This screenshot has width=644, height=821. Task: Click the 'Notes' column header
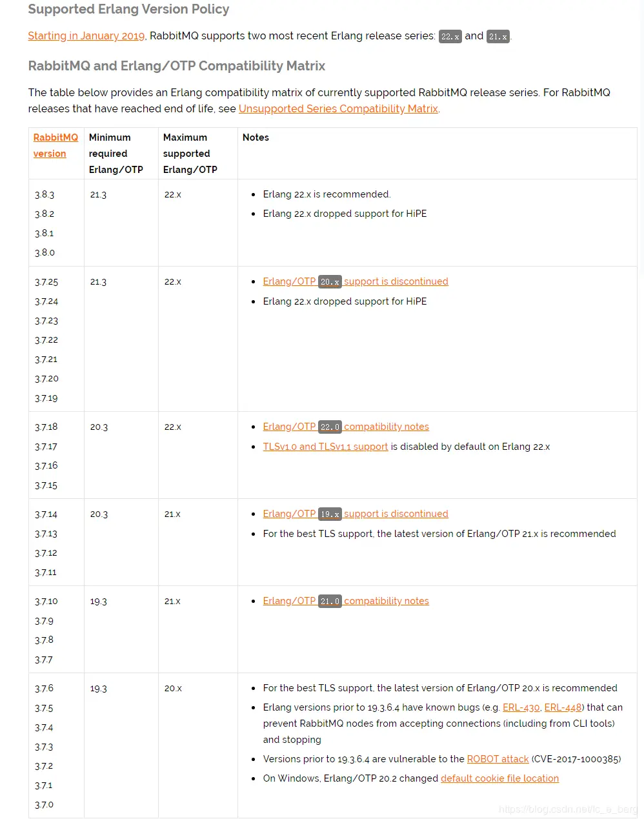click(256, 137)
